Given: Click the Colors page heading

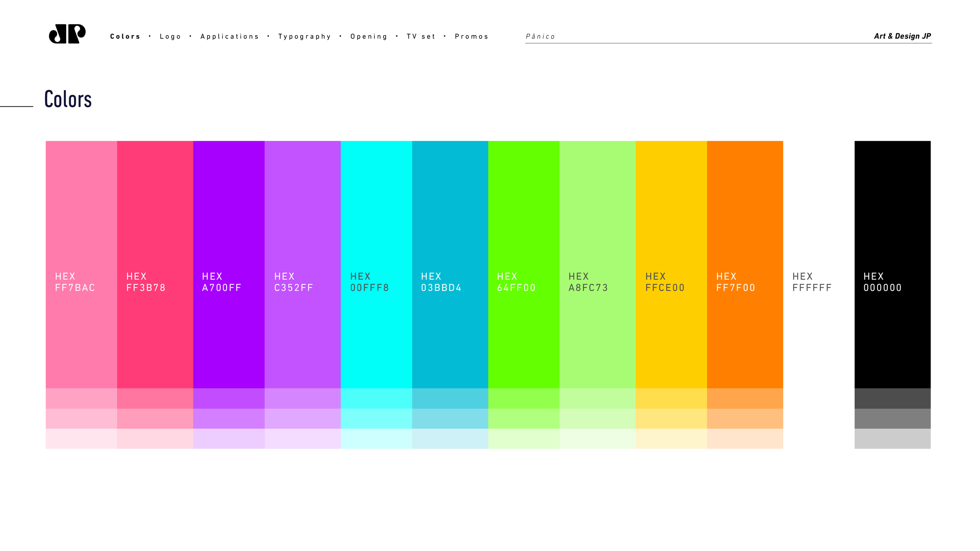Looking at the screenshot, I should pos(68,99).
